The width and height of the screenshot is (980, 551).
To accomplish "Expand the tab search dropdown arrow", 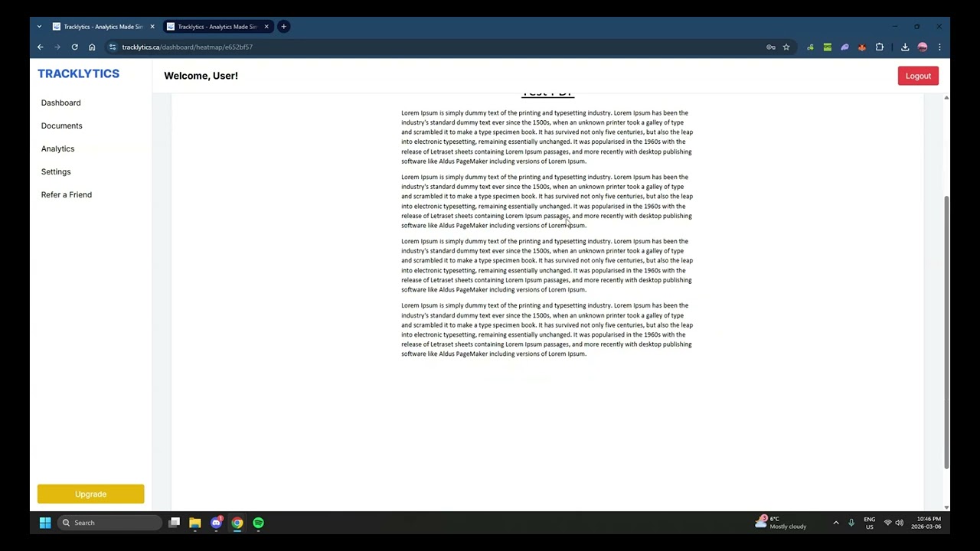I will click(39, 27).
